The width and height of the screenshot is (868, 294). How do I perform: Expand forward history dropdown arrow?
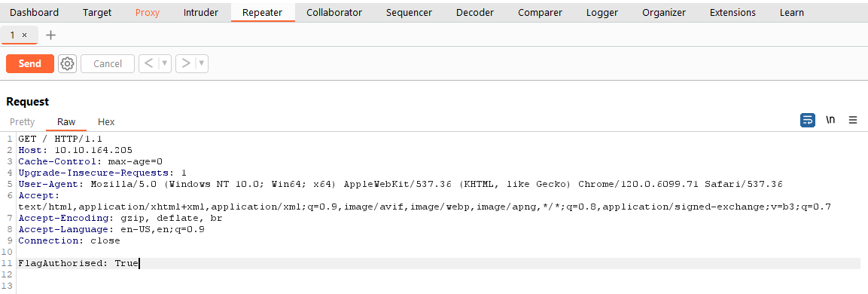202,64
